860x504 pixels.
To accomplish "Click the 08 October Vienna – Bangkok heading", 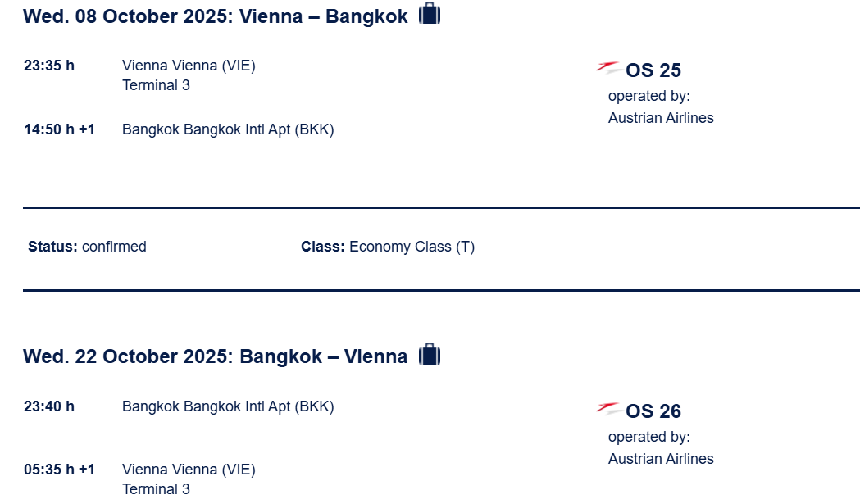I will tap(216, 16).
